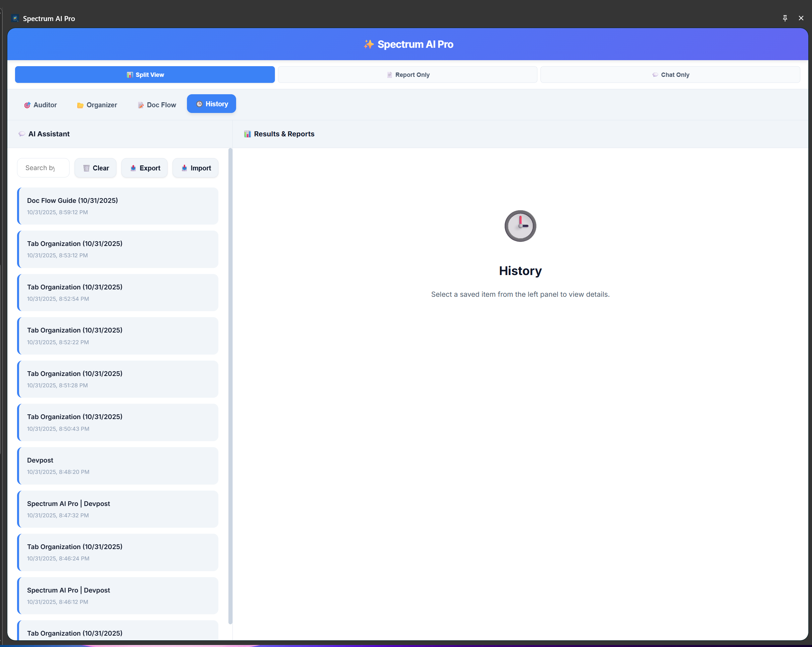Click the Import tray icon

(184, 168)
